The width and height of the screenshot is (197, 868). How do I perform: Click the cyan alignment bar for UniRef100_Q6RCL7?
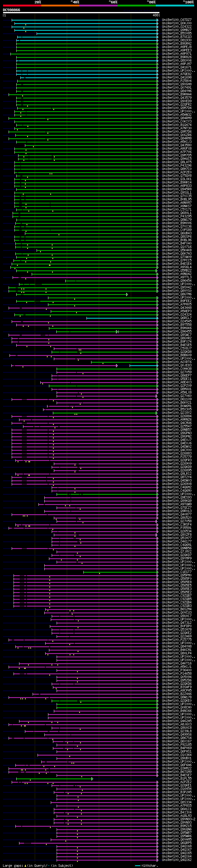[122, 318]
